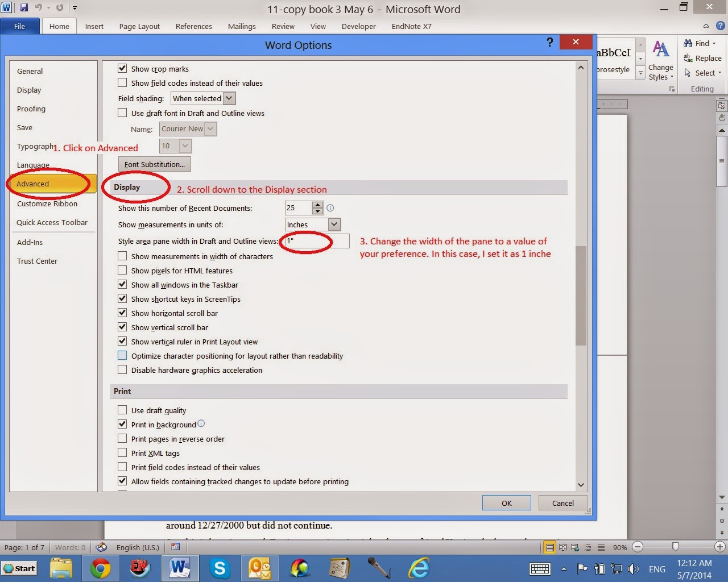Image resolution: width=728 pixels, height=582 pixels.
Task: Open the Mailings tab
Action: pos(242,26)
